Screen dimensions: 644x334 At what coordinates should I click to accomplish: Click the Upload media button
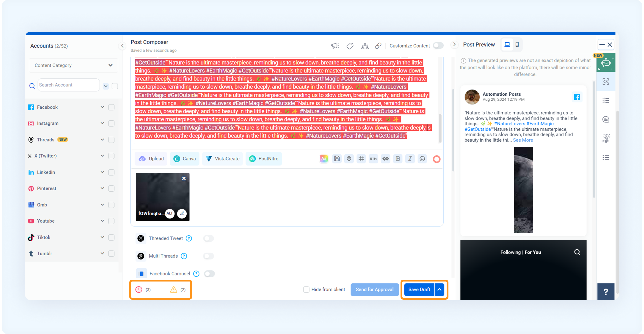point(151,159)
